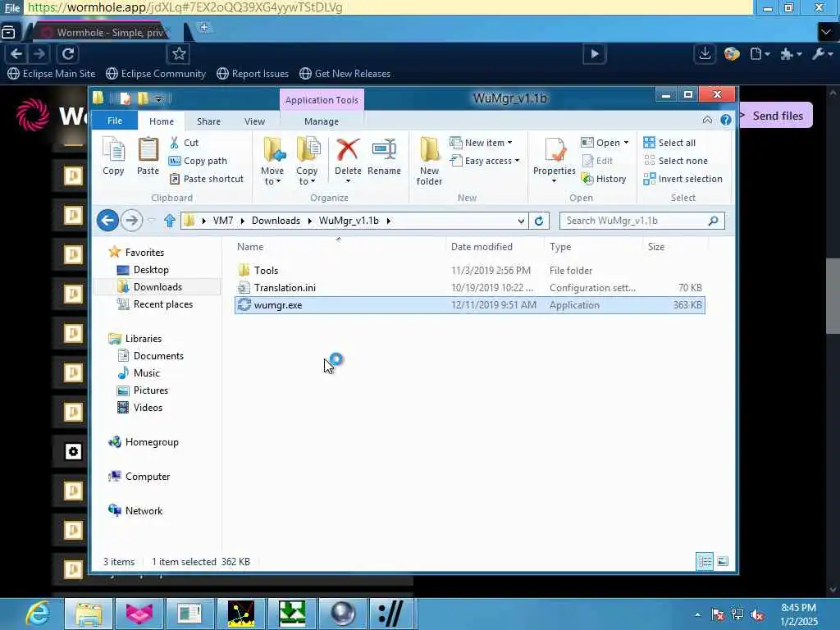
Task: Open Explorer help icon
Action: pos(725,120)
